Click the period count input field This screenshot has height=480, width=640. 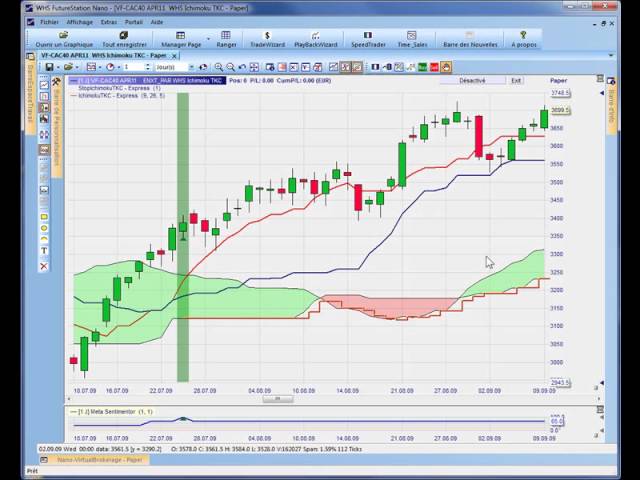(133, 67)
